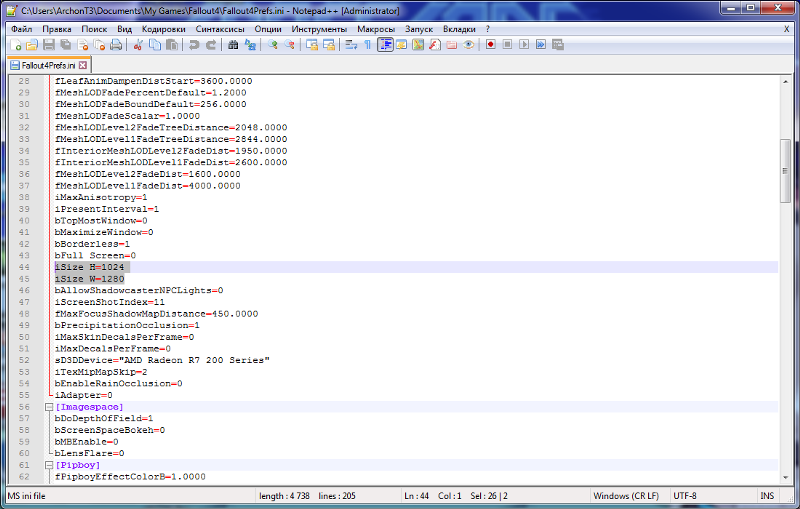
Task: Open the Вкладки menu
Action: tap(459, 29)
